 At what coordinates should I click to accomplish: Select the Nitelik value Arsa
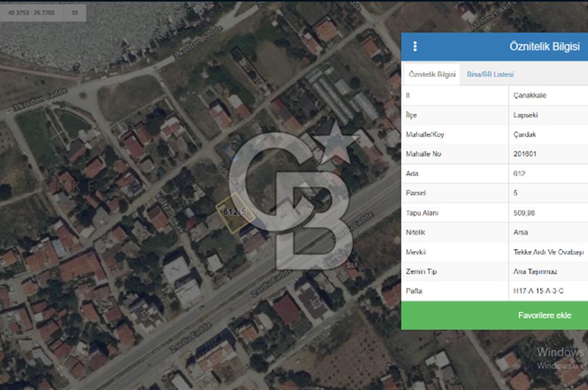coord(520,232)
